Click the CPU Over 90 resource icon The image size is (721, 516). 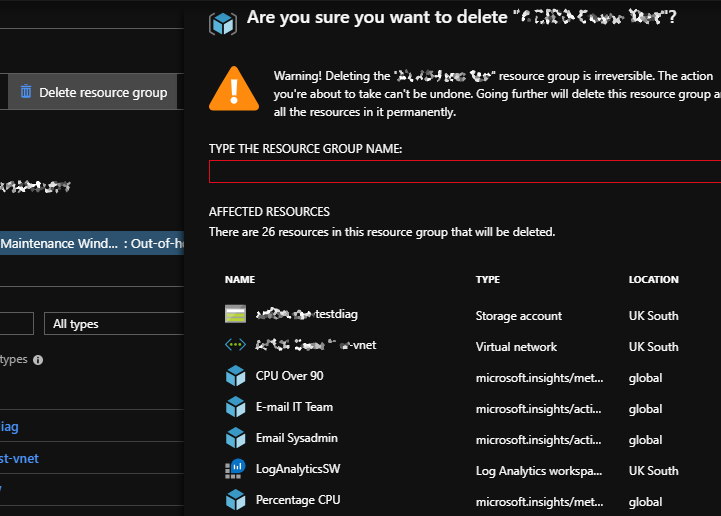[x=235, y=377]
